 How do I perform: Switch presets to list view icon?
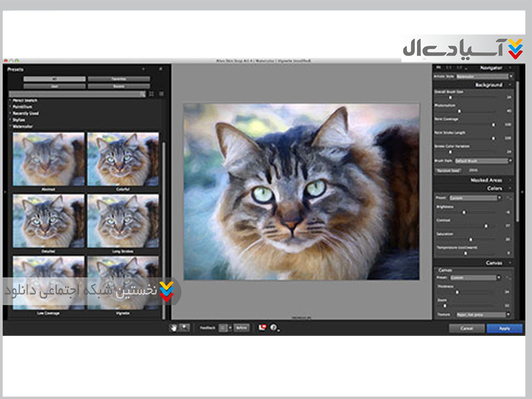pyautogui.click(x=161, y=94)
